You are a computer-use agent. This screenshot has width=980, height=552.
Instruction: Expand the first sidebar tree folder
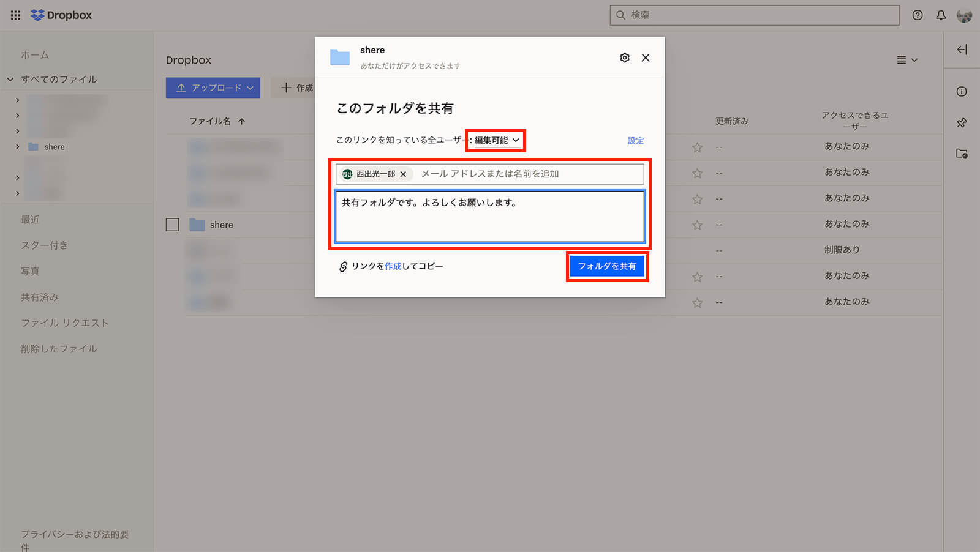pyautogui.click(x=17, y=100)
